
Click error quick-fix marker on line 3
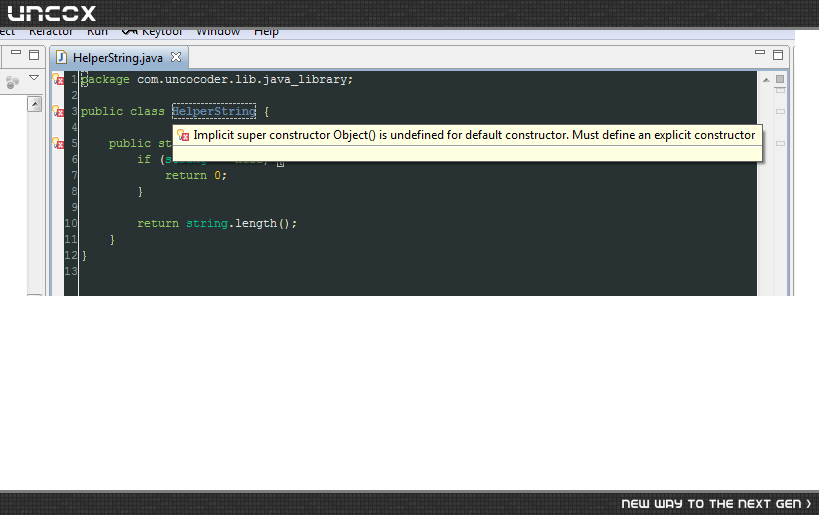[x=58, y=111]
